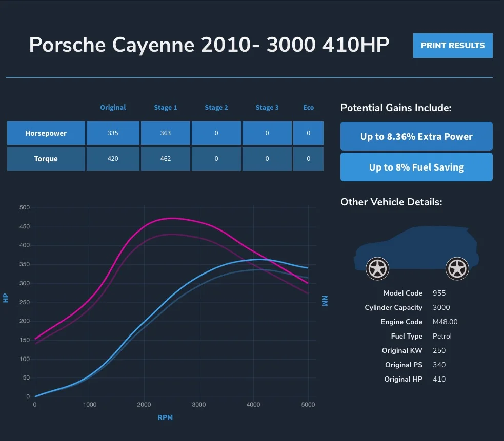
Task: Click the 3000 tick on RPM axis
Action: [198, 405]
